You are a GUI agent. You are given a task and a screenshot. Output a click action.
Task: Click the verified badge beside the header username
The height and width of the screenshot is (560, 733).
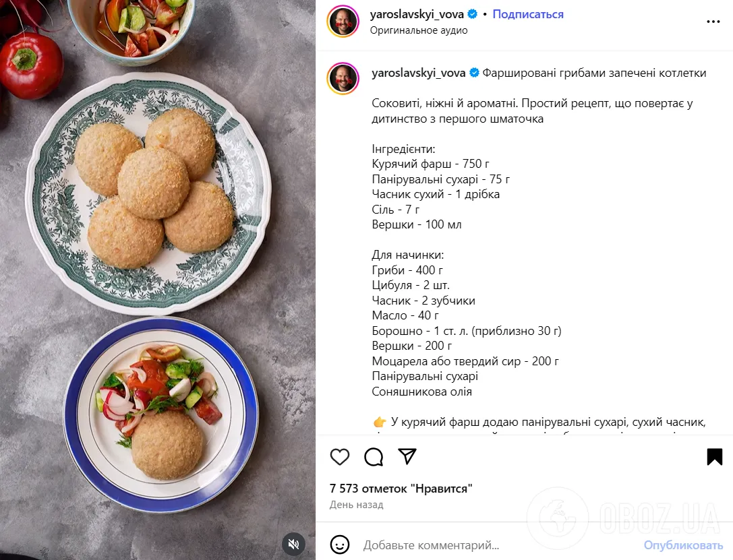pos(473,14)
